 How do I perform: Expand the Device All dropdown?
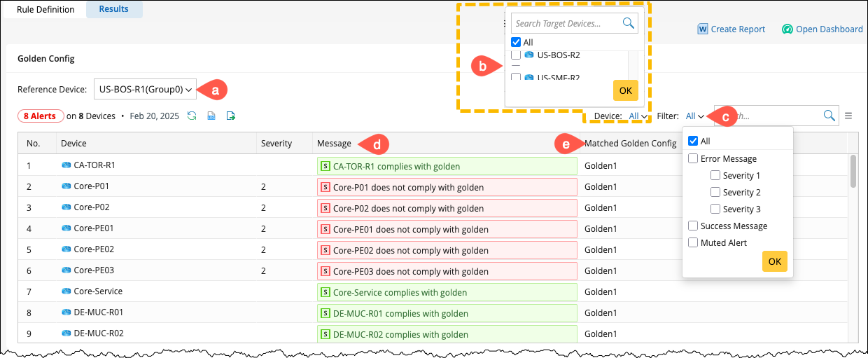637,116
